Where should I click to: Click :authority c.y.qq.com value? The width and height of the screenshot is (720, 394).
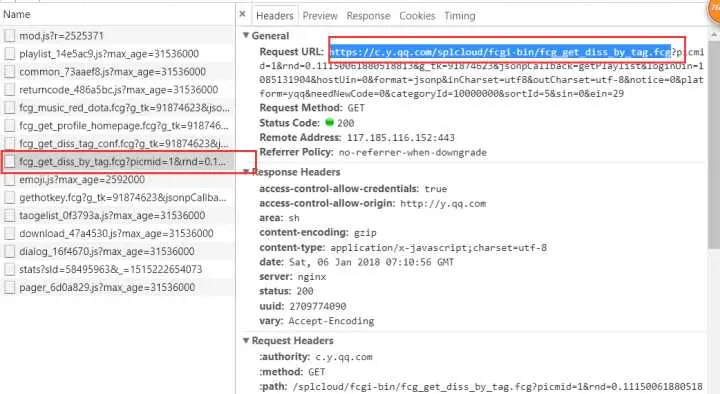(x=343, y=357)
